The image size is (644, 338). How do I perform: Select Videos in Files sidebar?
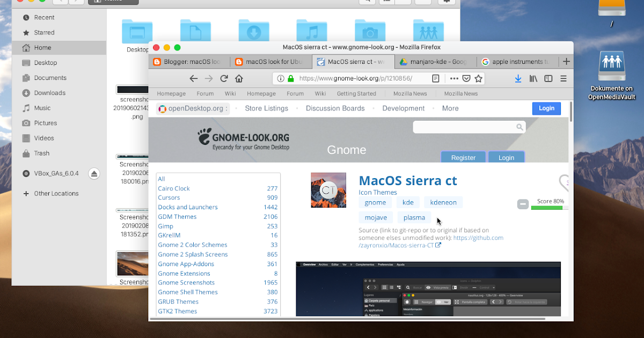pos(59,138)
